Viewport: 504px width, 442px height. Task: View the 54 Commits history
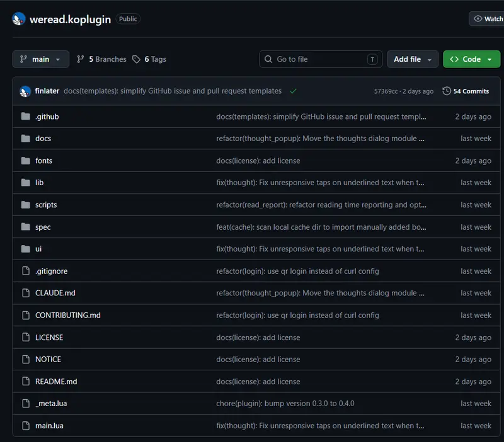click(466, 91)
